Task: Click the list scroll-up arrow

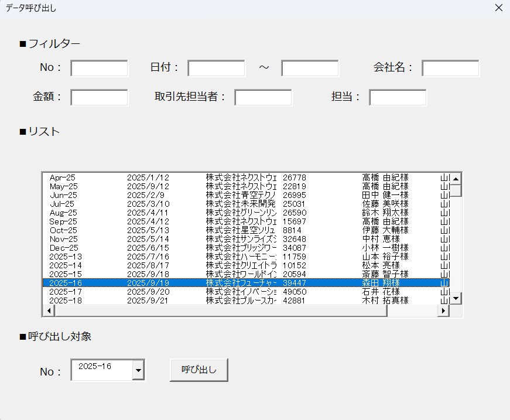Action: pyautogui.click(x=456, y=179)
